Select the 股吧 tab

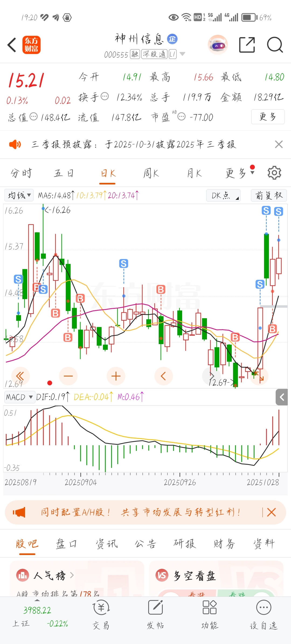[27, 544]
